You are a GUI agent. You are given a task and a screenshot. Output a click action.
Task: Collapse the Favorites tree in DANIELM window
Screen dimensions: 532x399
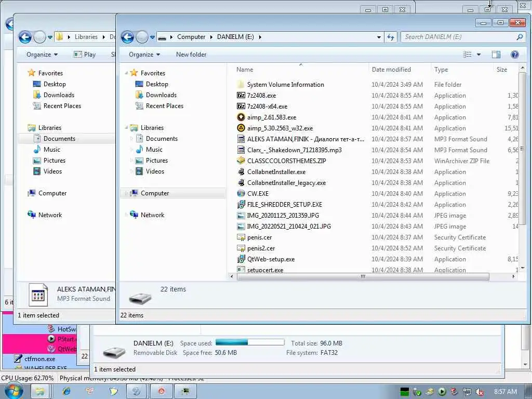126,73
